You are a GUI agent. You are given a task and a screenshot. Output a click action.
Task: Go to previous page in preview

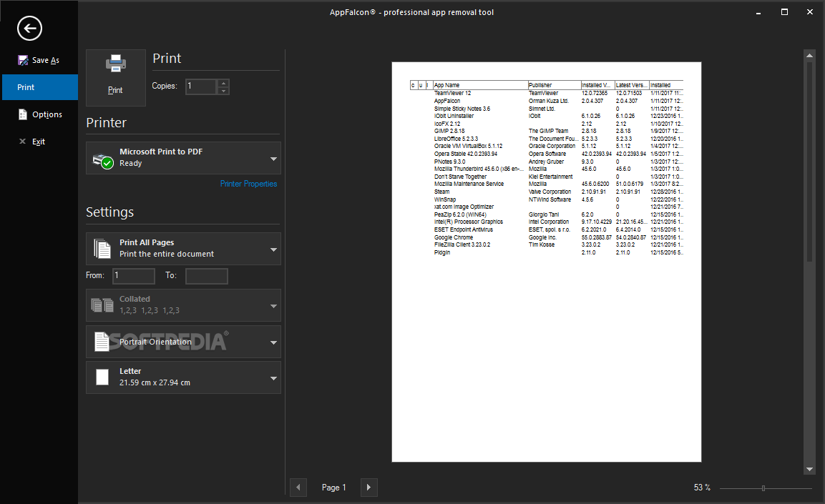click(x=298, y=487)
